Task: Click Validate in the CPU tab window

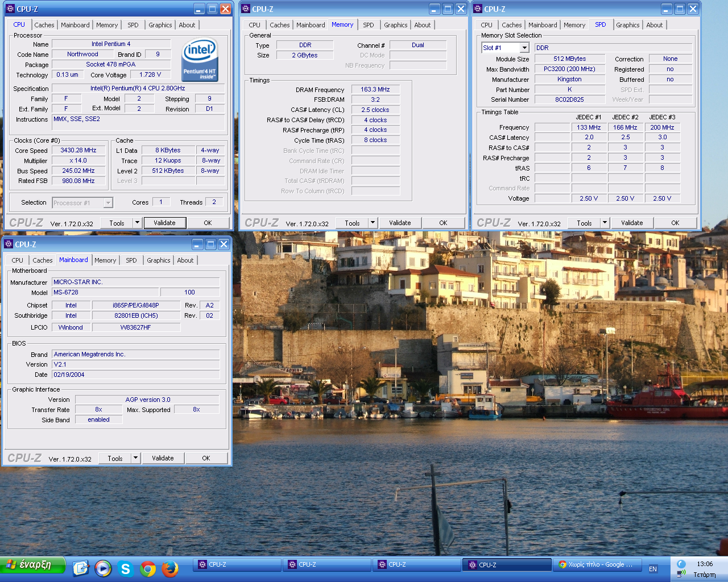Action: tap(165, 223)
